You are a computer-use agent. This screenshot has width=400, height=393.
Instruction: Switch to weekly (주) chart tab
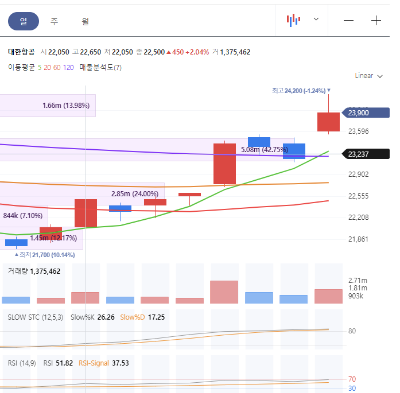pyautogui.click(x=54, y=21)
